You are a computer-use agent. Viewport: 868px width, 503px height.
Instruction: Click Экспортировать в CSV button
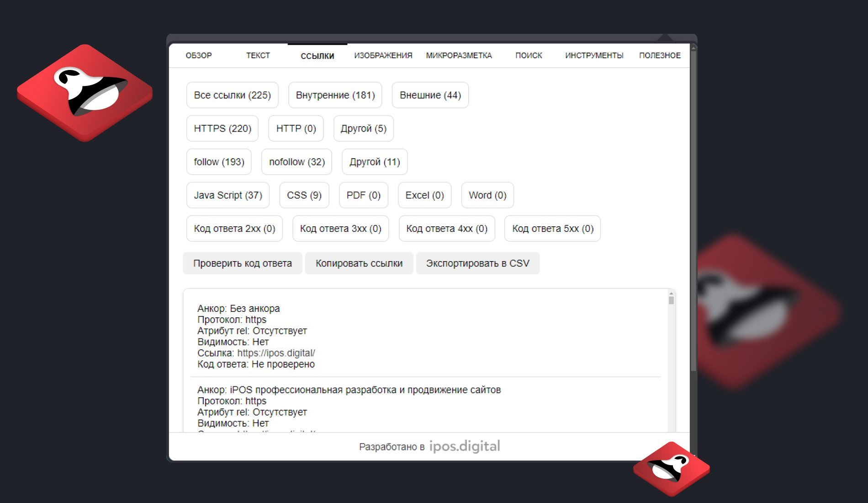(x=478, y=263)
